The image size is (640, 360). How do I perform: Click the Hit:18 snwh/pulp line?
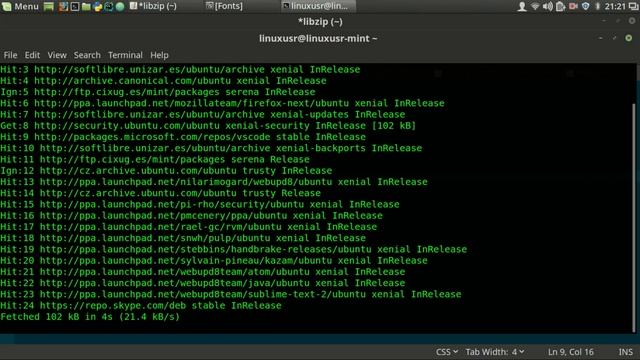(x=183, y=238)
